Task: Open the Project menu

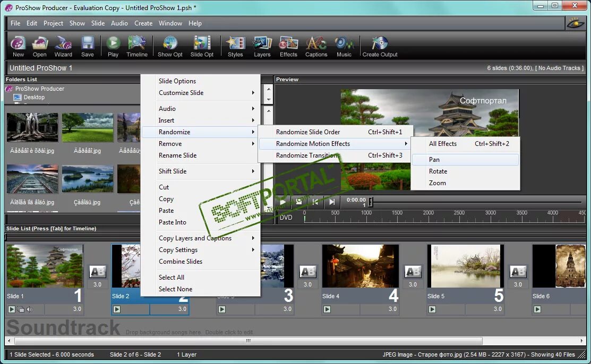Action: point(53,23)
